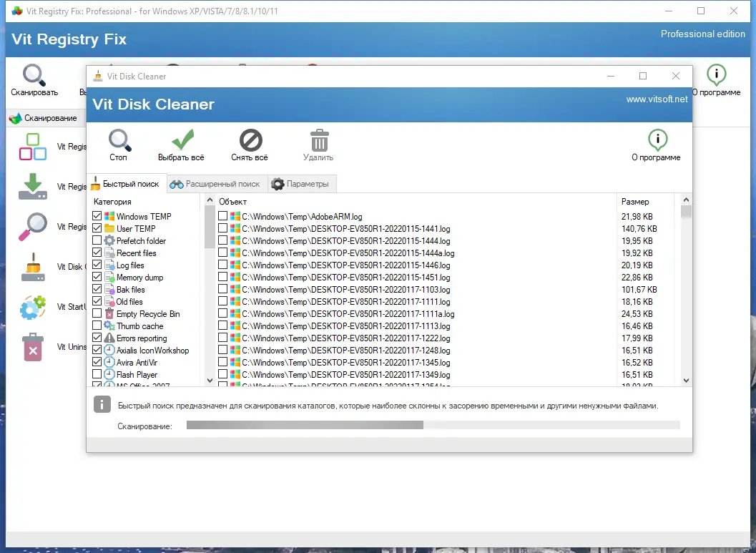Click the 140,76 KB size value
Viewport: 756px width, 553px height.
point(639,228)
